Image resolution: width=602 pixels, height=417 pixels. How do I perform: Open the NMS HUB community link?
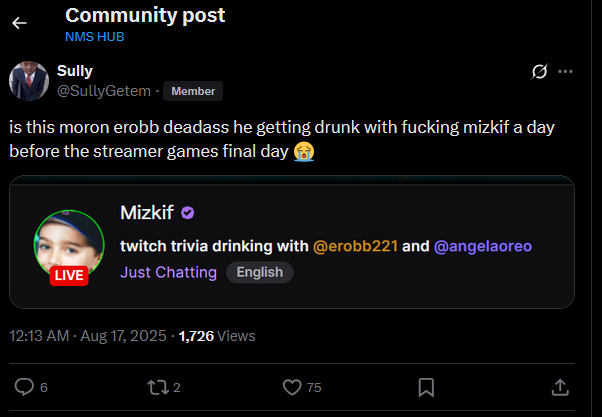(x=94, y=37)
